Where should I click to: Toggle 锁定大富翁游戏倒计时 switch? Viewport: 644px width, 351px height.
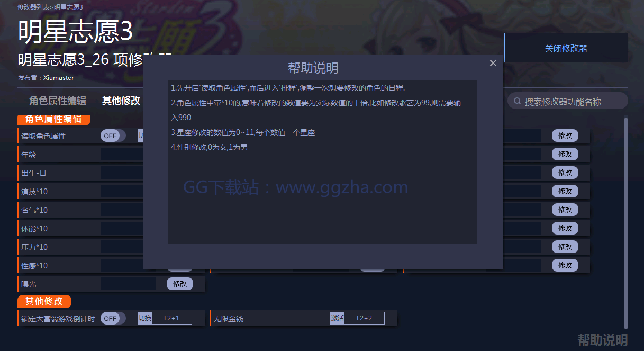point(113,318)
